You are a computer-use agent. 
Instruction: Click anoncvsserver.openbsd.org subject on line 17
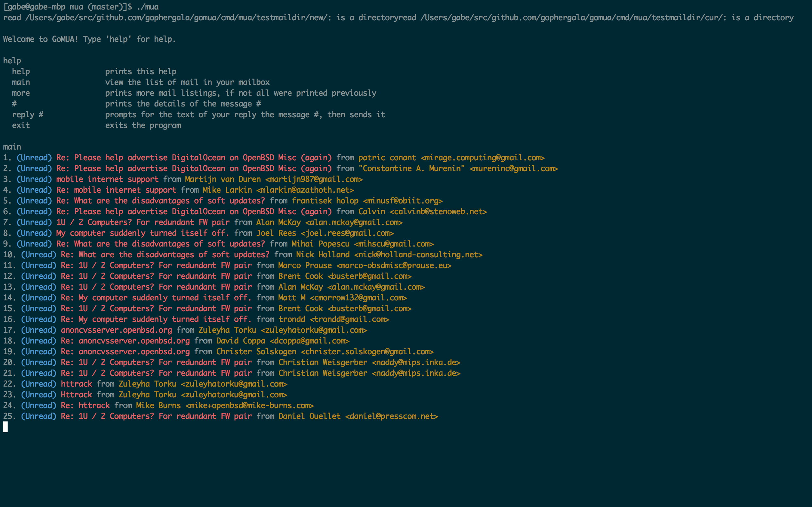point(116,330)
